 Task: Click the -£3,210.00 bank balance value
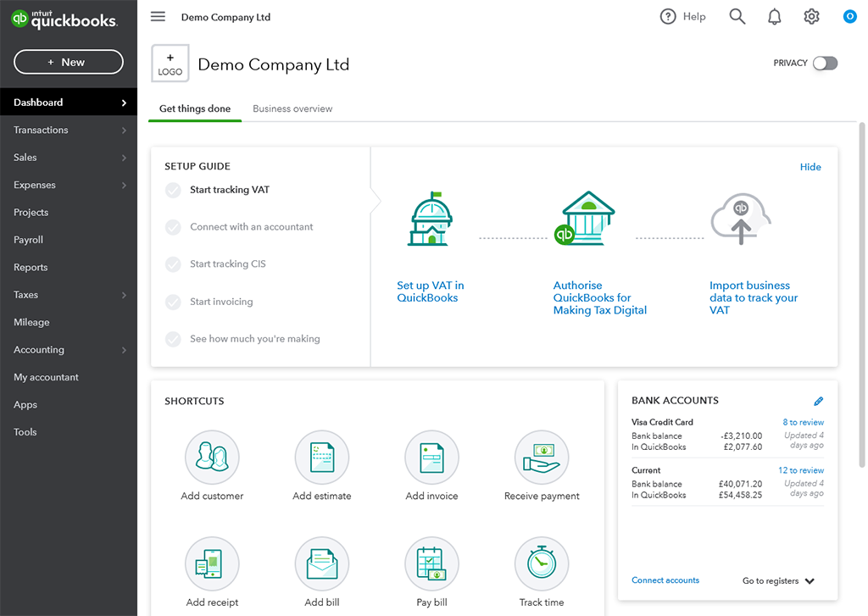click(x=741, y=436)
